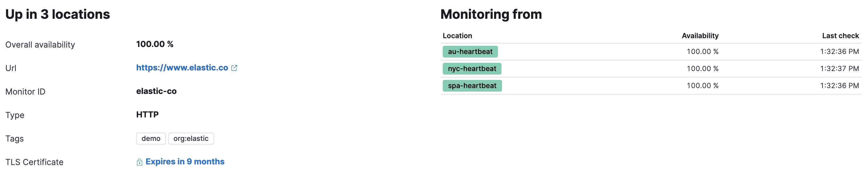Sort by the Last check column header

pyautogui.click(x=839, y=36)
